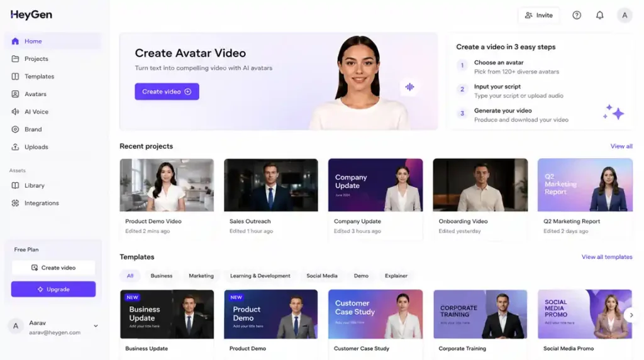
Task: Click the Avatars sidebar icon
Action: point(15,94)
